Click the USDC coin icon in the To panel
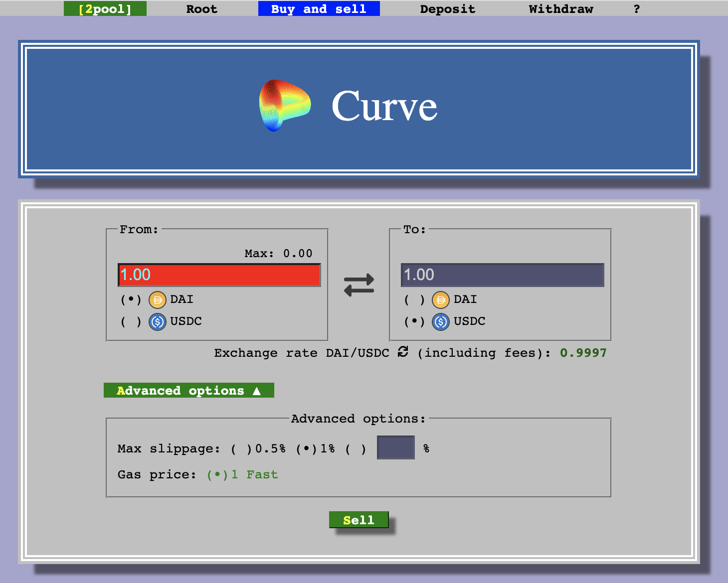Screen dimensions: 728x583 [441, 321]
